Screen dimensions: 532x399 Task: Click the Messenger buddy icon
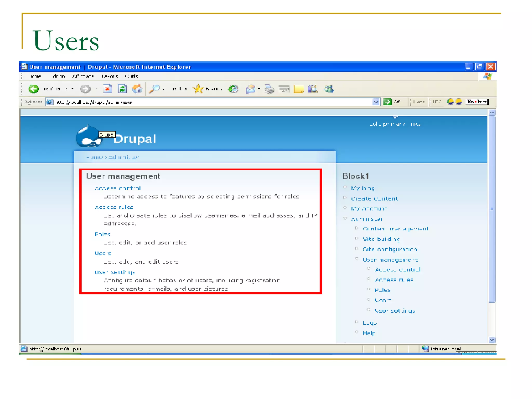[329, 89]
